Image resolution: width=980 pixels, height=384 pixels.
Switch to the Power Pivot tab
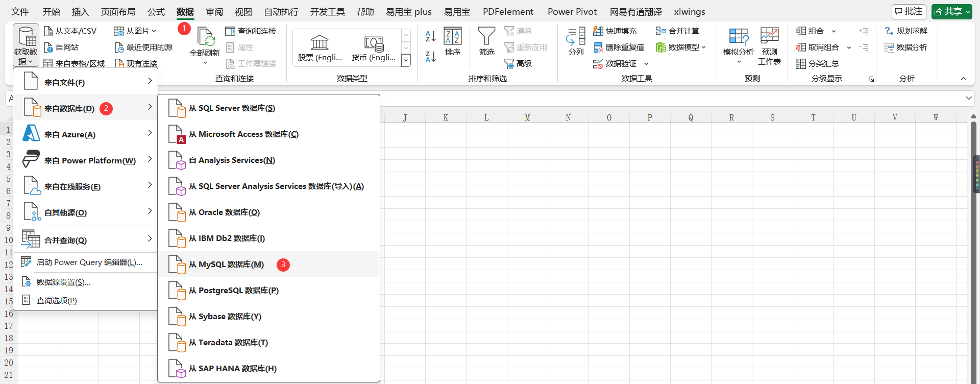coord(572,12)
